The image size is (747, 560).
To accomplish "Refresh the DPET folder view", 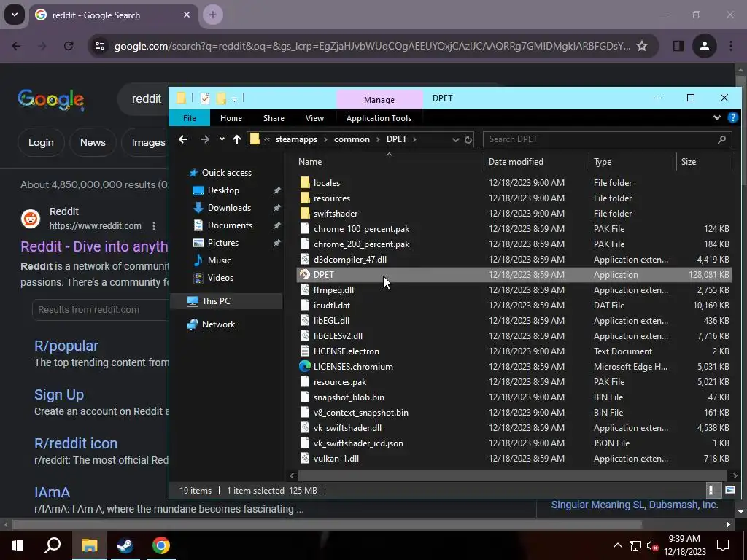I will pos(468,139).
